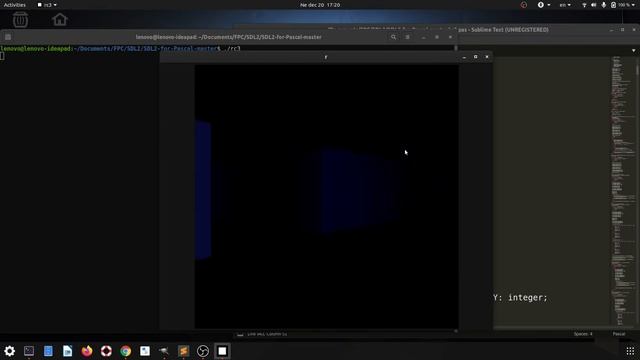This screenshot has height=360, width=640.
Task: Open the Home folder desktop icon
Action: pos(60,19)
